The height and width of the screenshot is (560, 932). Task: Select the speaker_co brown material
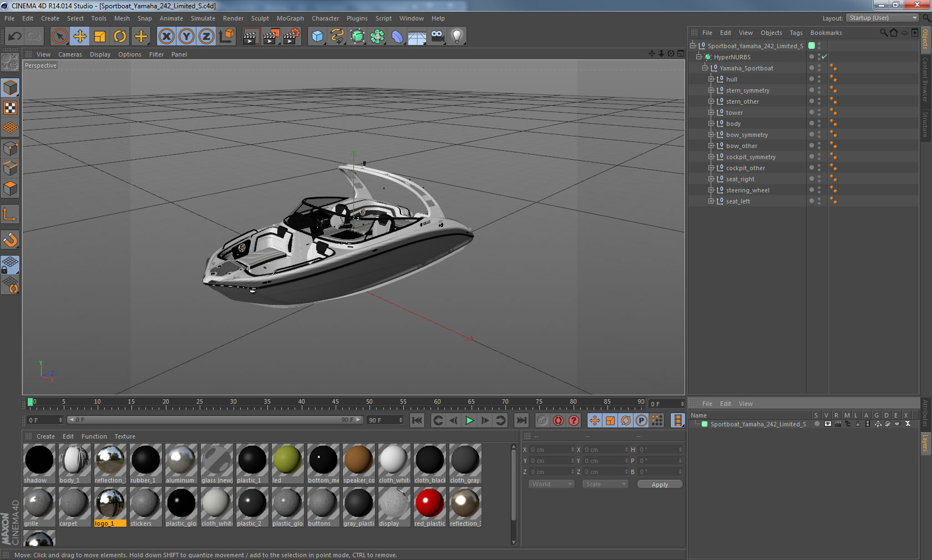pos(358,464)
